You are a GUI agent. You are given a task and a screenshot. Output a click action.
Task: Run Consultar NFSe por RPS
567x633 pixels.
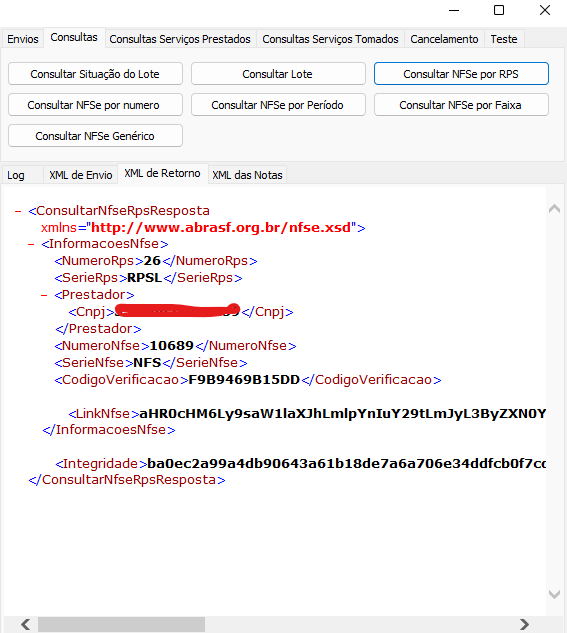[461, 74]
